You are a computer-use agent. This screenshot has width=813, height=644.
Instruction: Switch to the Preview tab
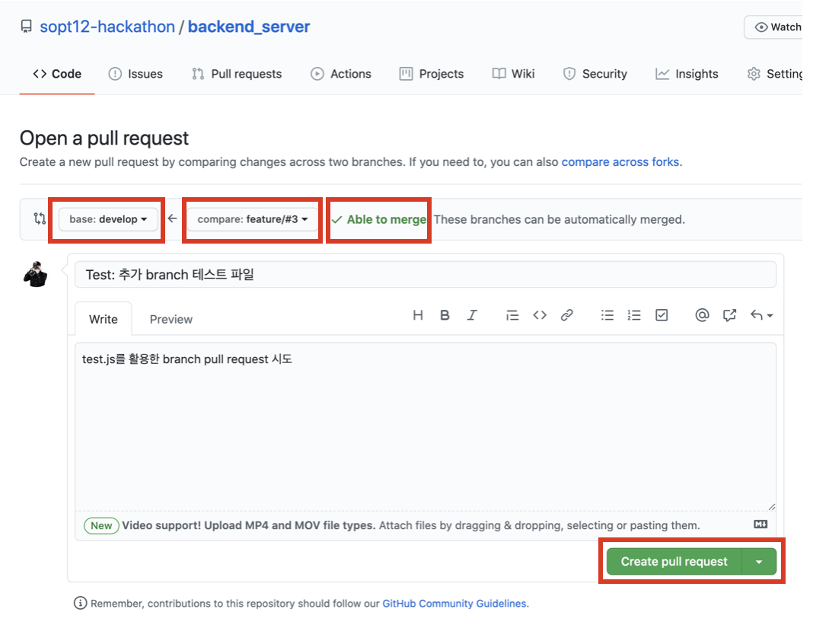[x=171, y=320]
